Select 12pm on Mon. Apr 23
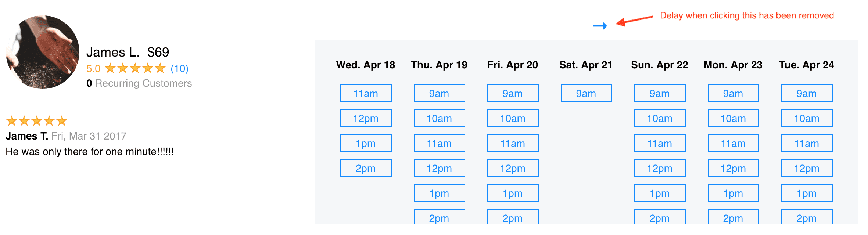This screenshot has height=235, width=868. pos(733,169)
